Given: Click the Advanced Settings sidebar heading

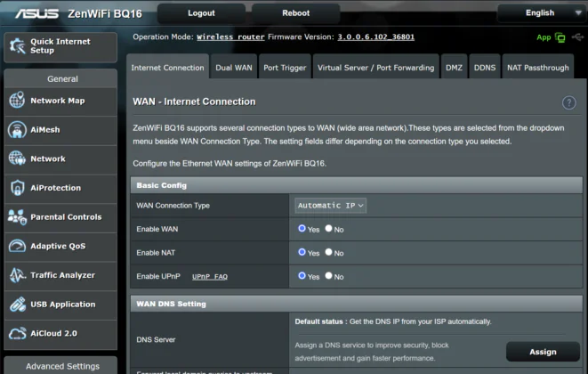Looking at the screenshot, I should [x=62, y=366].
